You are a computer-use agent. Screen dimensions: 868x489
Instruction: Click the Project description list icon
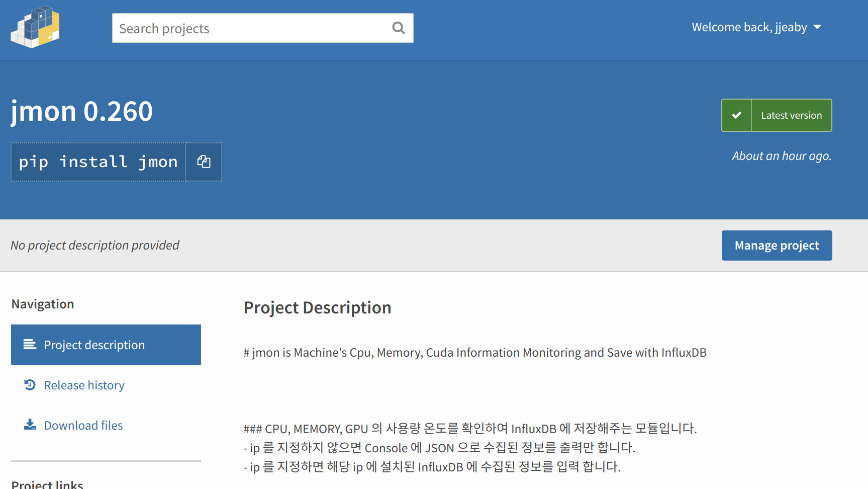[30, 344]
